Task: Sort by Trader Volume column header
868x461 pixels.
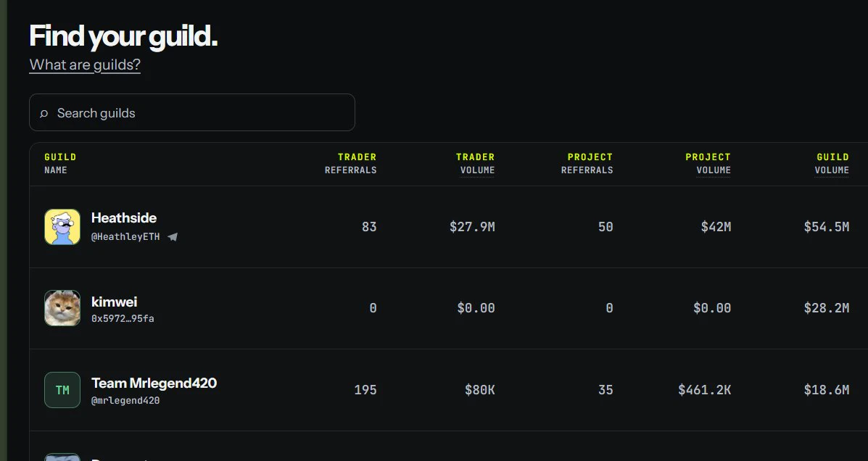Action: (475, 163)
